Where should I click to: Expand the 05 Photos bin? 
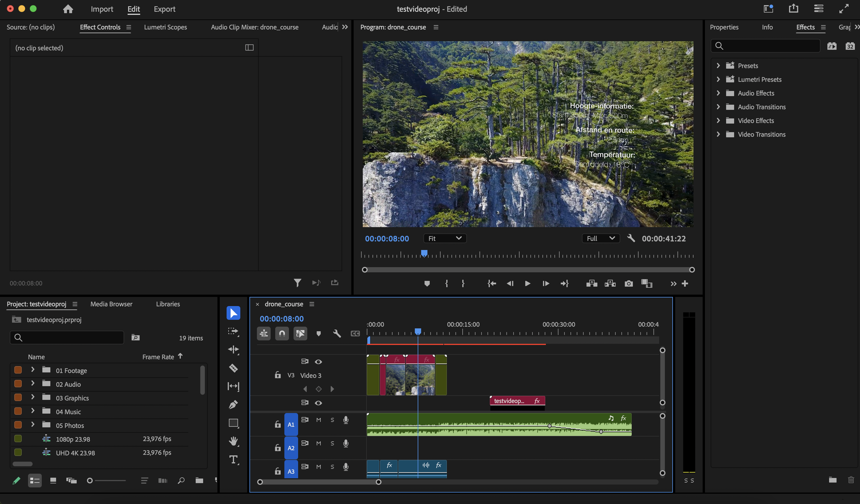click(33, 424)
